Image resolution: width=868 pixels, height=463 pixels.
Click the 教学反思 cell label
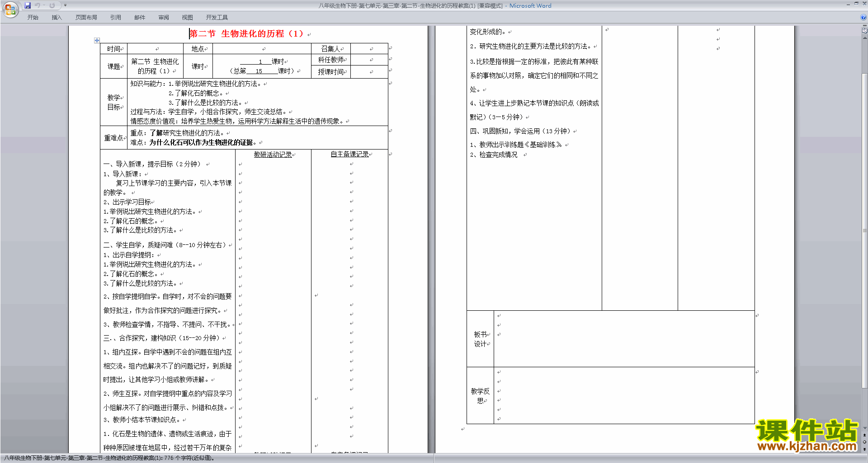coord(480,396)
